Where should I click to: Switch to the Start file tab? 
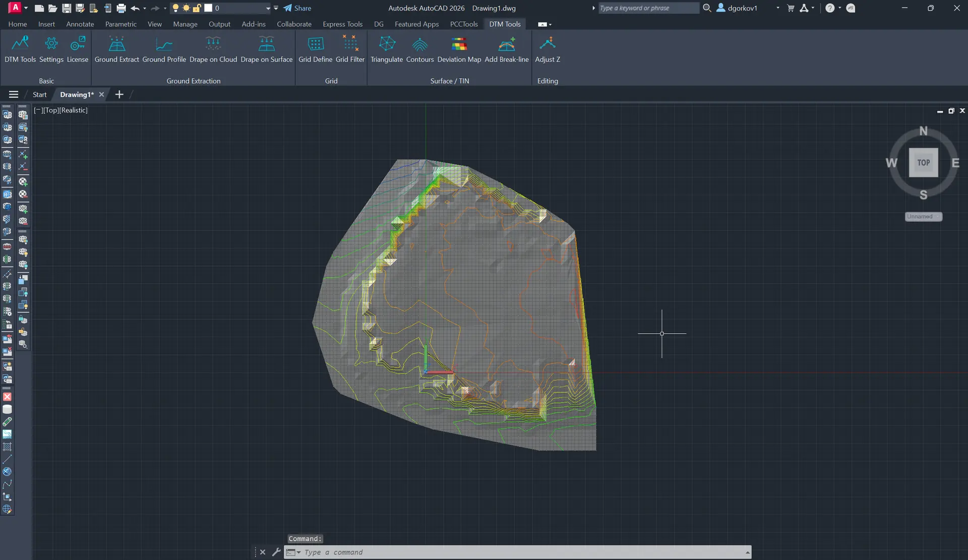tap(39, 94)
